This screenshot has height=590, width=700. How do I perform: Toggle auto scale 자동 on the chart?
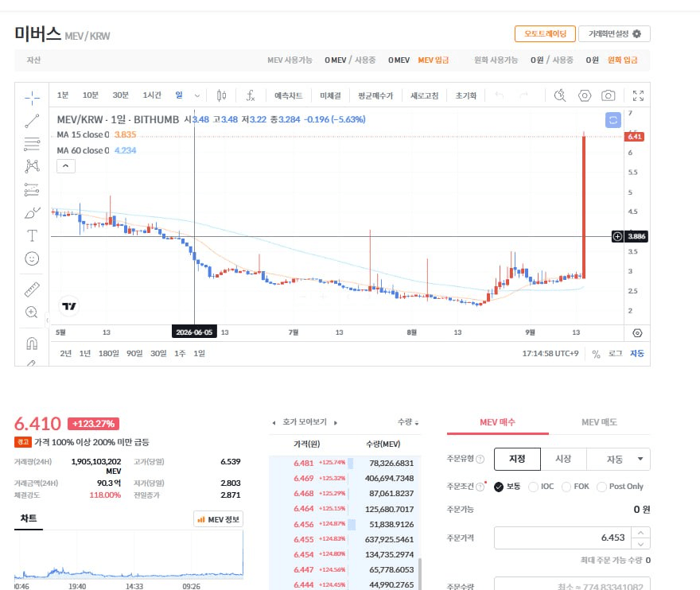pyautogui.click(x=637, y=354)
